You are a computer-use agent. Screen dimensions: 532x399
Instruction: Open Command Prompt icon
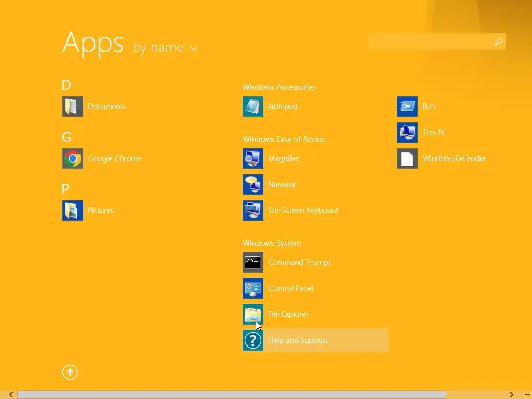(x=253, y=262)
